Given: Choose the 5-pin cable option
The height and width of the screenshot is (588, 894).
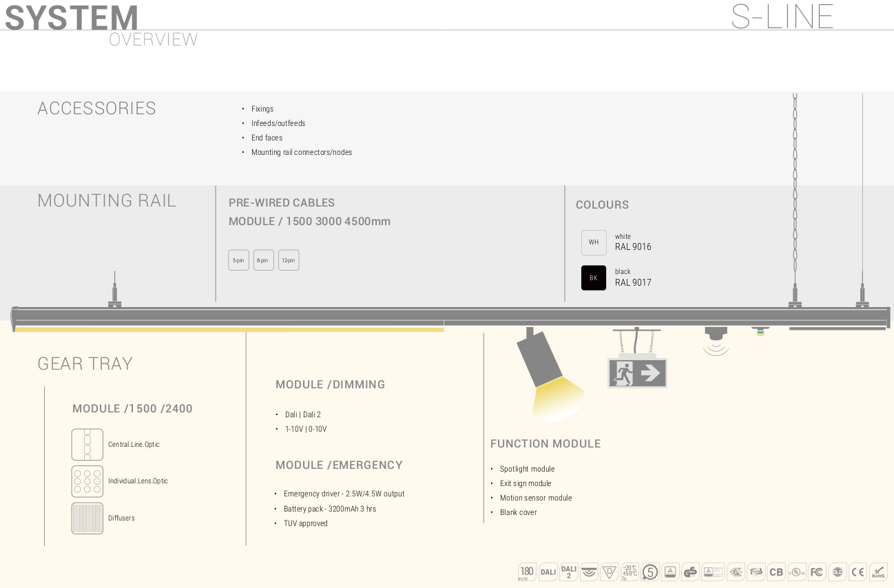Looking at the screenshot, I should [238, 260].
